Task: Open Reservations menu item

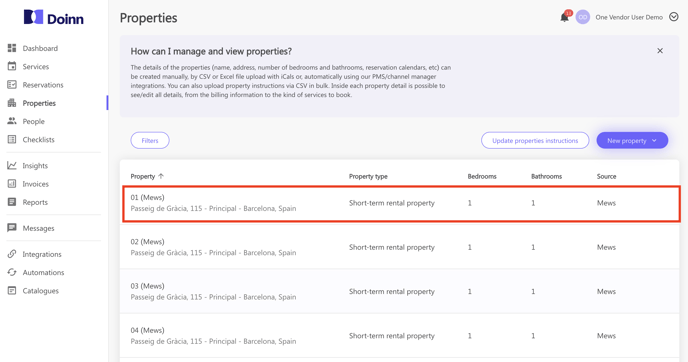Action: click(x=43, y=85)
